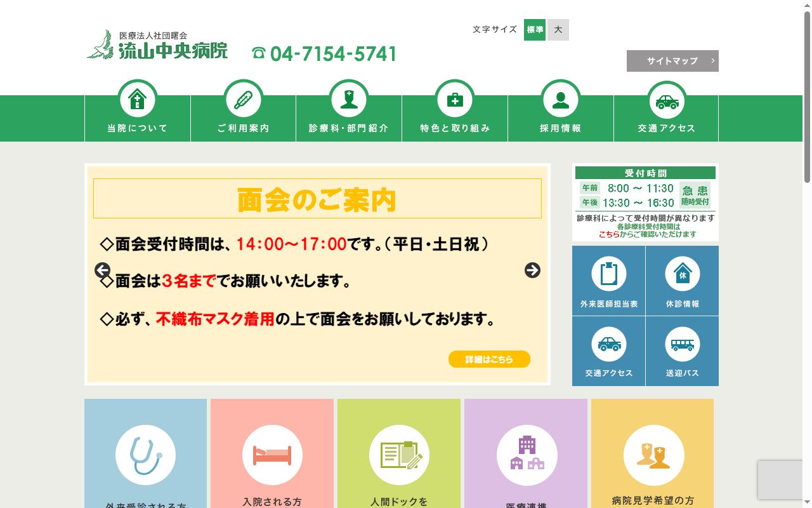812x508 pixels.
Task: Click the 入院される方 card label
Action: (x=272, y=502)
